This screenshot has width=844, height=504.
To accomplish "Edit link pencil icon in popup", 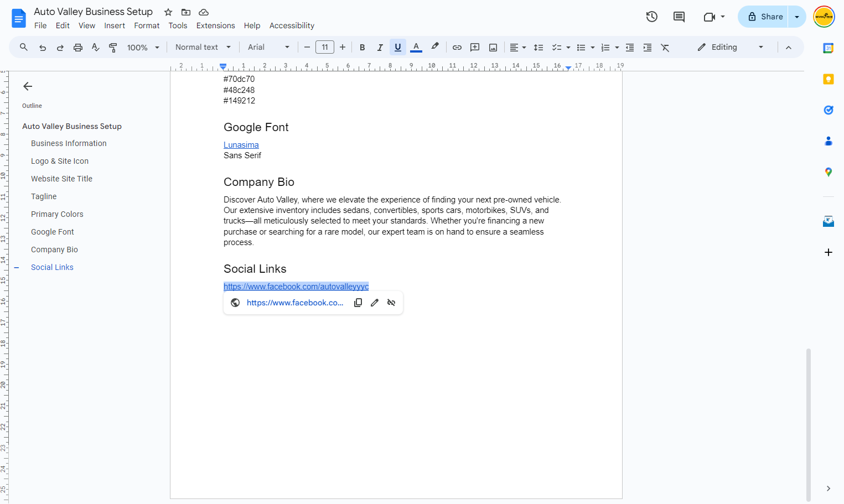I will coord(375,303).
